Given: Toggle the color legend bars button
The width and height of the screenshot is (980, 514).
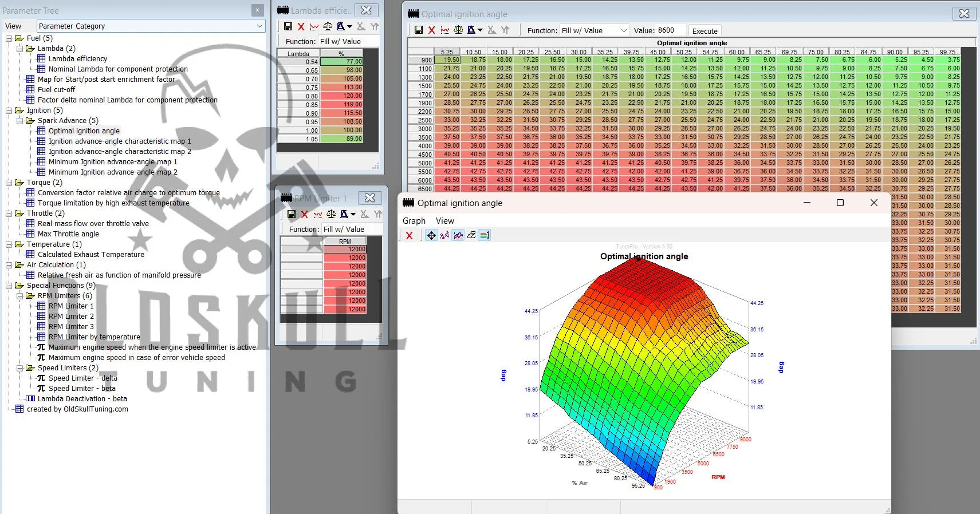Looking at the screenshot, I should (x=485, y=235).
